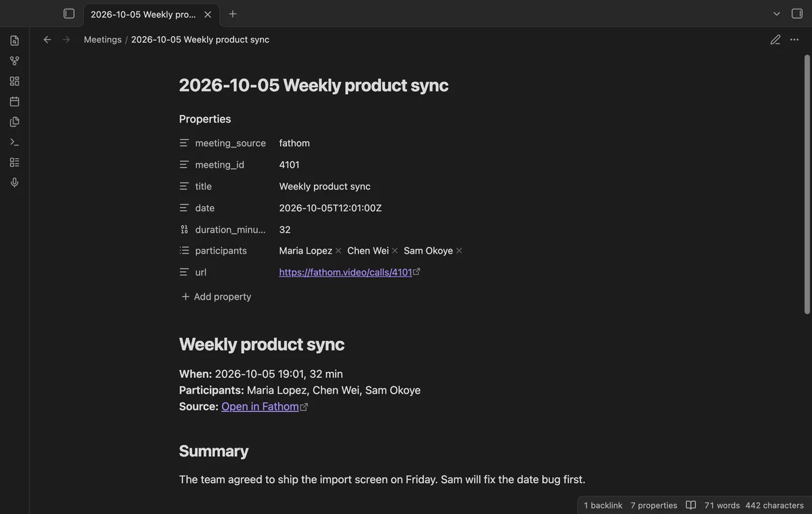812x514 pixels.
Task: Edit the meeting_source value fathom
Action: [x=294, y=143]
